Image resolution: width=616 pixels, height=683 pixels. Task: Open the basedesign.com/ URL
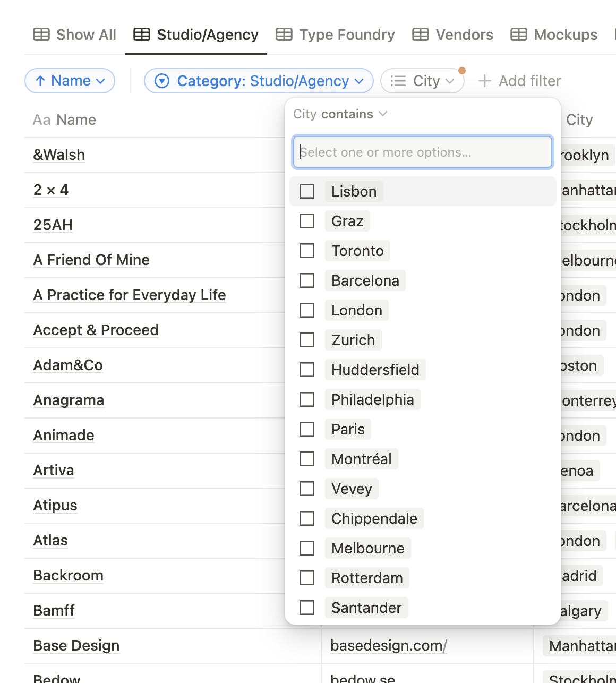(389, 646)
